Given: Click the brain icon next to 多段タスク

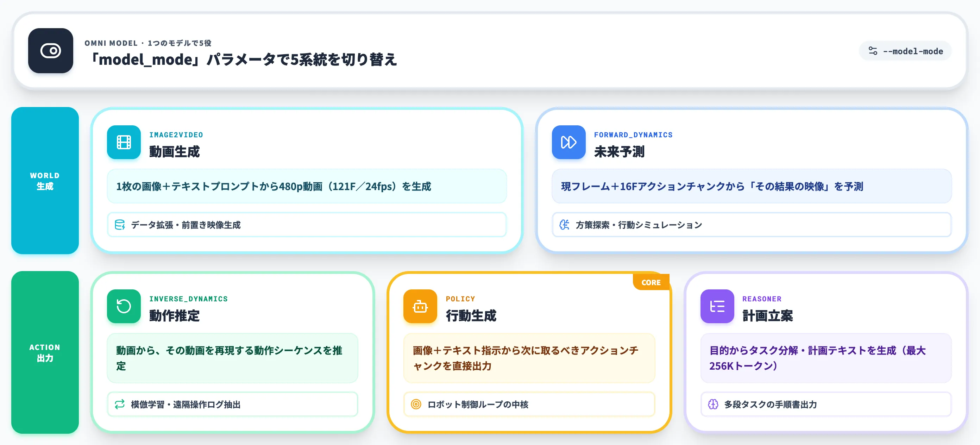Looking at the screenshot, I should [x=713, y=404].
